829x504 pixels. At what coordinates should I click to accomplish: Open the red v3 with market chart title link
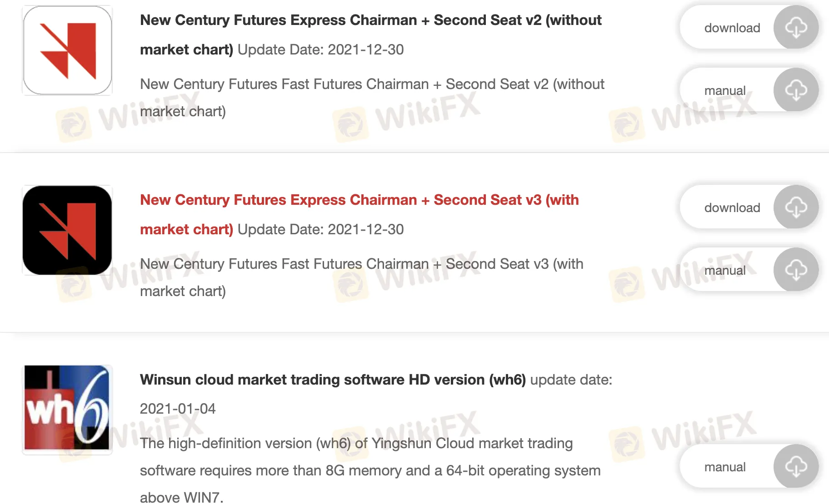click(x=359, y=200)
